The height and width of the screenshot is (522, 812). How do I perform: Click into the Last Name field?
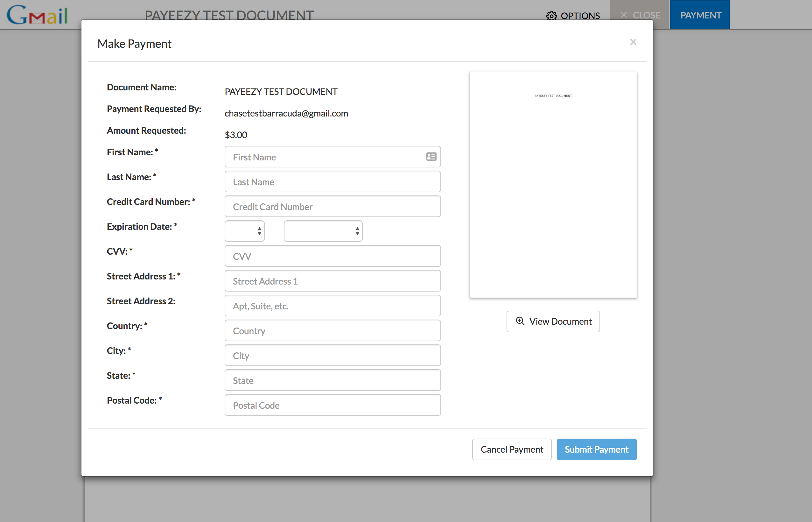(332, 182)
